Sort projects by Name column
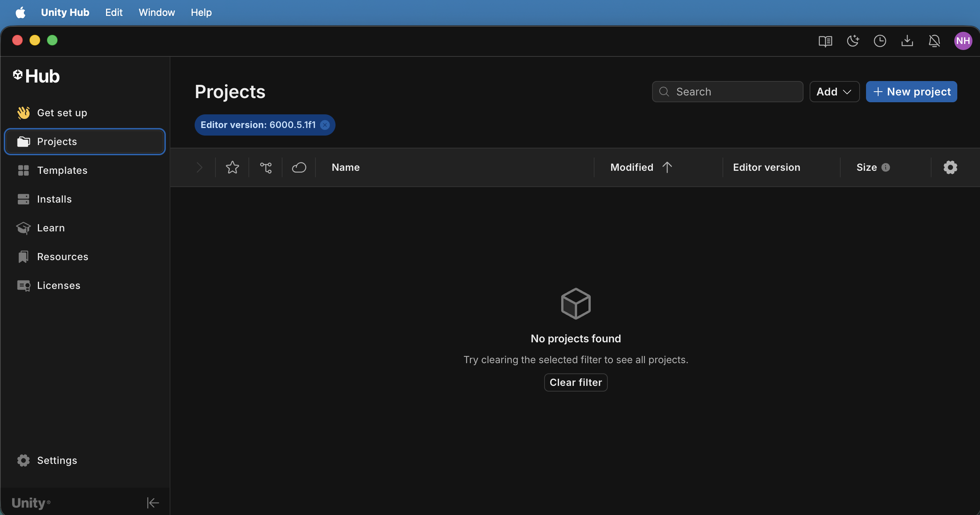 [x=345, y=167]
